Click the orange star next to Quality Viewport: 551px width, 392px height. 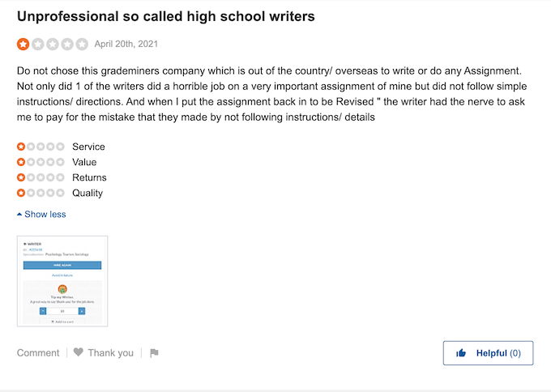point(21,193)
